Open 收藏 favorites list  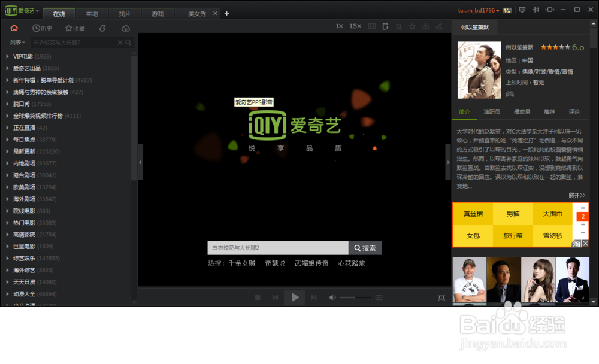75,28
